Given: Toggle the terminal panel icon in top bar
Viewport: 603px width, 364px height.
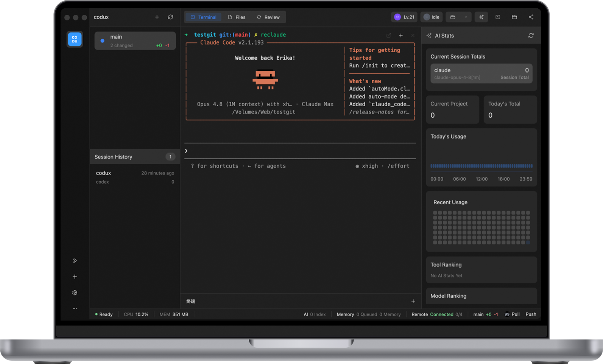Looking at the screenshot, I should click(x=498, y=17).
